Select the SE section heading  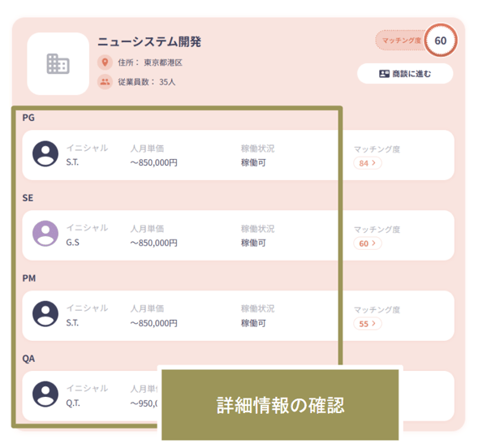[x=28, y=198]
